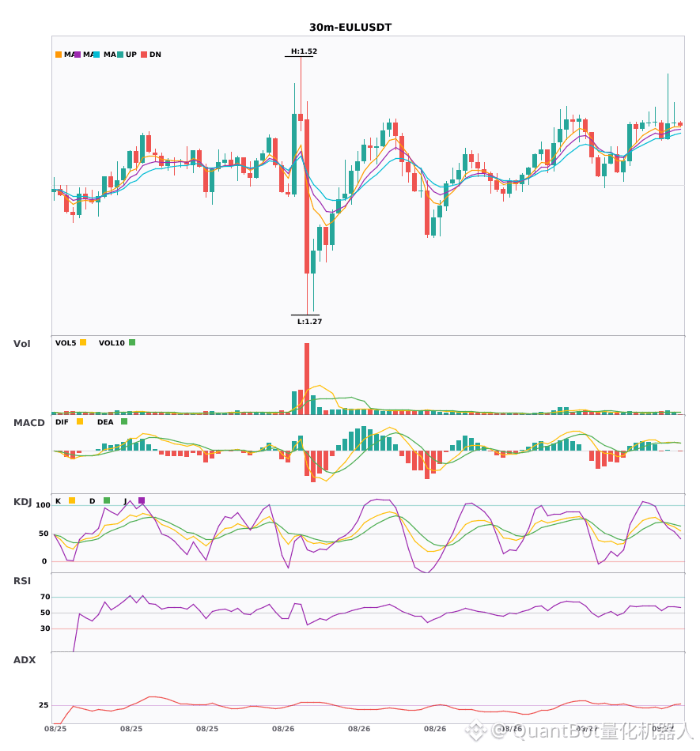700x751 pixels.
Task: Select the DEA legend text
Action: [105, 422]
